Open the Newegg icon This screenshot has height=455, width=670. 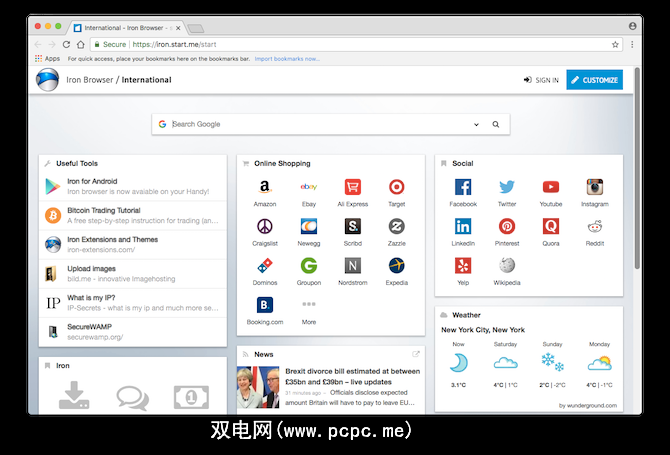pyautogui.click(x=309, y=226)
